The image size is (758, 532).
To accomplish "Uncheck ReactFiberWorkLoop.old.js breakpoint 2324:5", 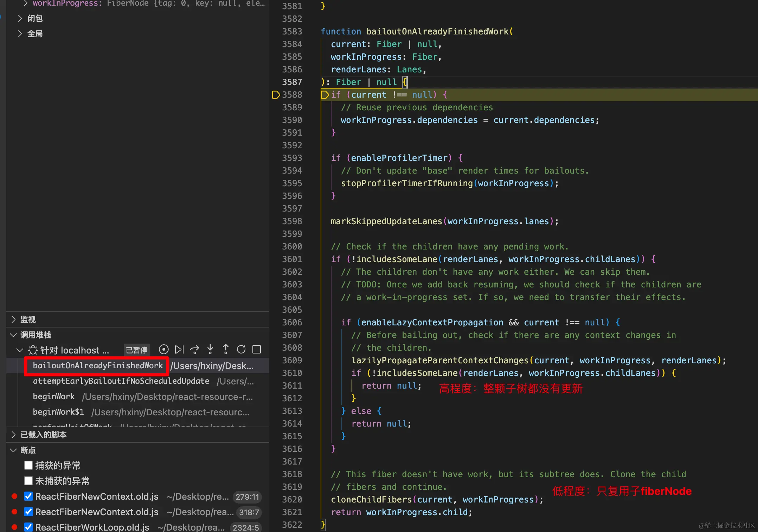I will click(x=28, y=527).
